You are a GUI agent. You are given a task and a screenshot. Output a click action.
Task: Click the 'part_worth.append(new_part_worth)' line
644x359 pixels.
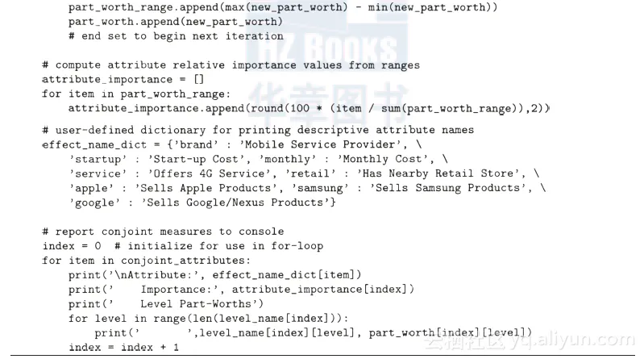[176, 22]
